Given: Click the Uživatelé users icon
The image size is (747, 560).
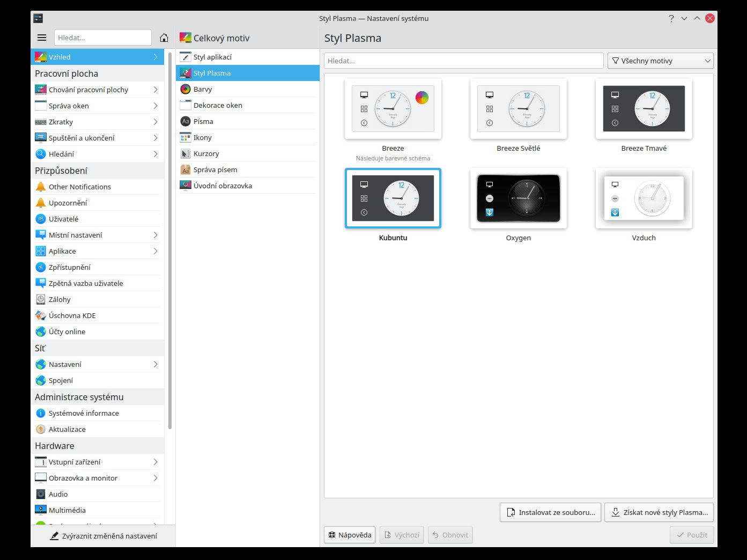Looking at the screenshot, I should point(41,219).
